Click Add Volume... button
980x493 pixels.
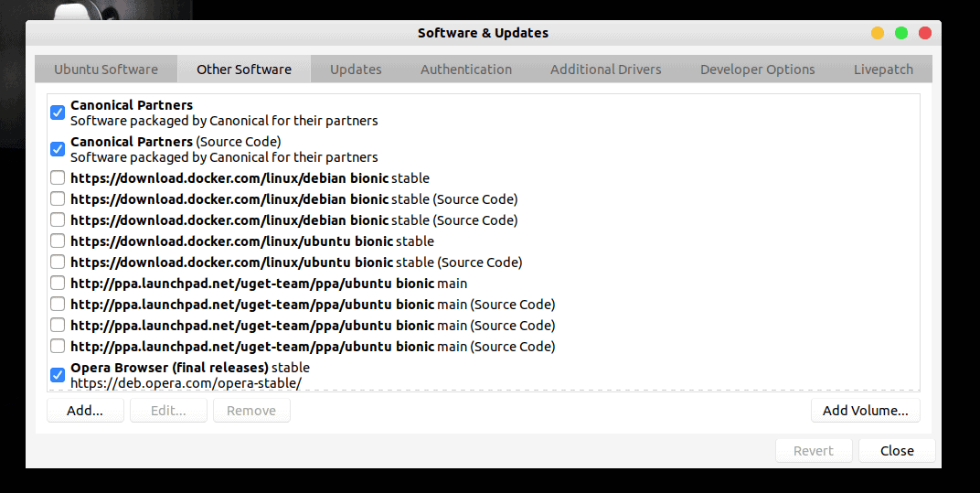(865, 411)
